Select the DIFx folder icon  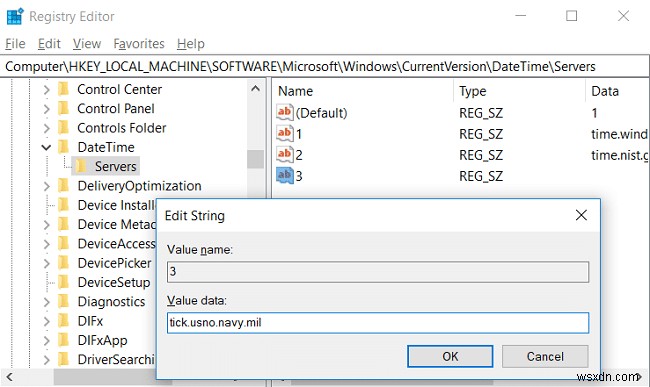coord(63,321)
